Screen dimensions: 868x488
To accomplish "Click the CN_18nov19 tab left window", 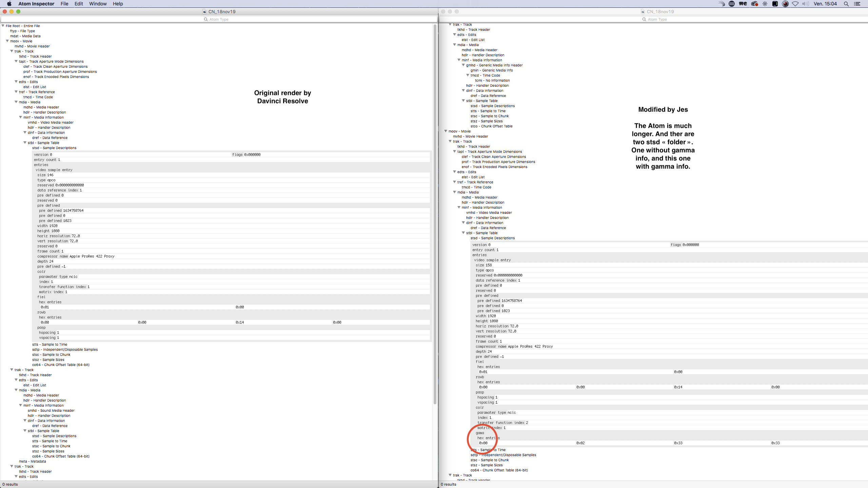I will pos(221,11).
